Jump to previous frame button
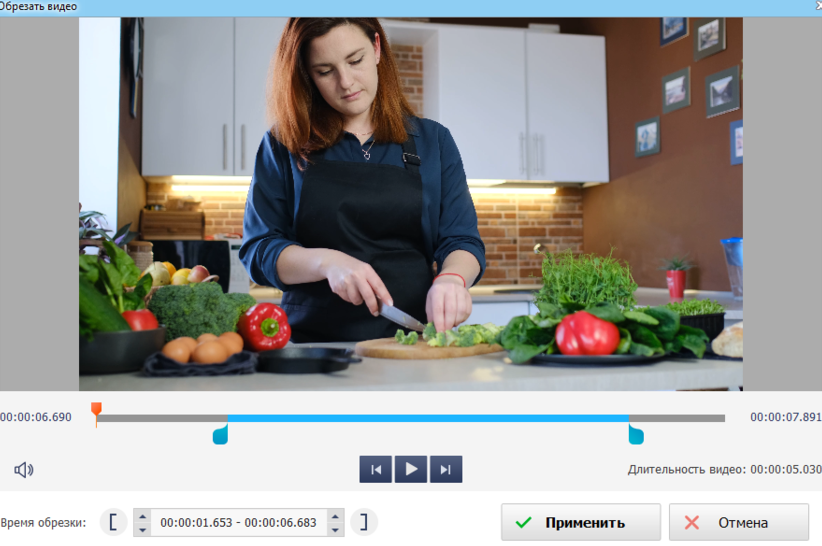The width and height of the screenshot is (822, 546). (x=375, y=469)
